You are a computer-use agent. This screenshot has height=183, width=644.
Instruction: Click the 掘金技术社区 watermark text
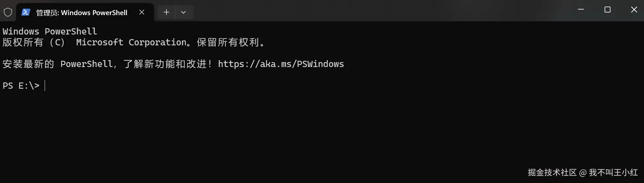coord(552,172)
